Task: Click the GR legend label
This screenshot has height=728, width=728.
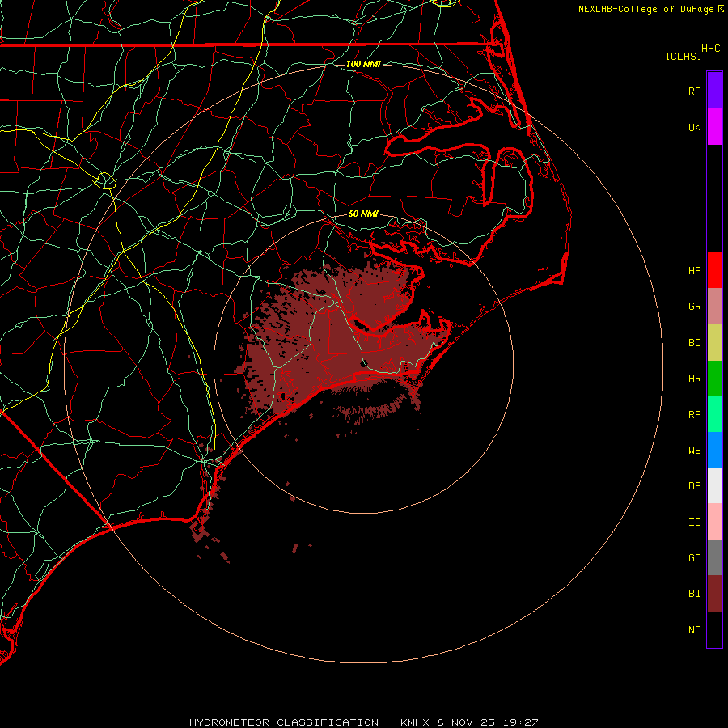Action: (x=695, y=307)
